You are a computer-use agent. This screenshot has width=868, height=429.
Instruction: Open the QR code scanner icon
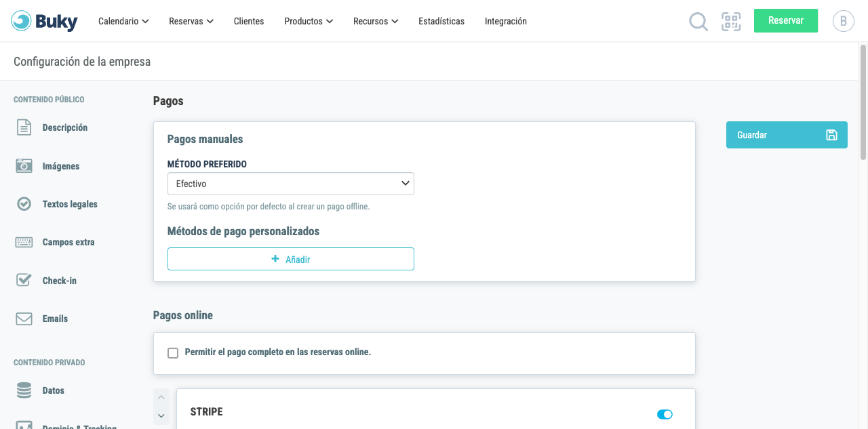[731, 22]
